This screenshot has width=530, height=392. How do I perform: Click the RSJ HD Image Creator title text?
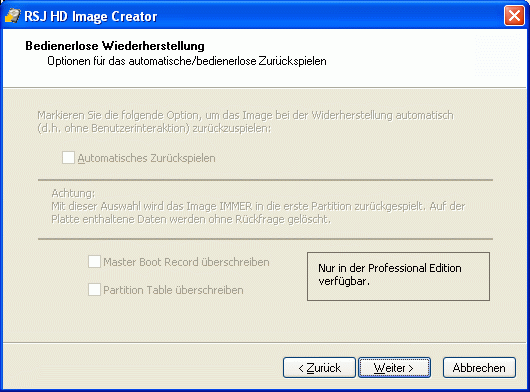[91, 16]
